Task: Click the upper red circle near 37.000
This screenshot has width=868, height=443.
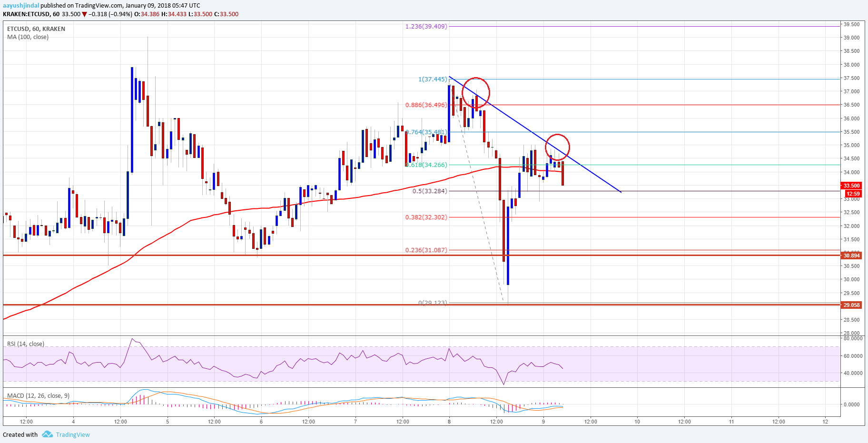Action: pyautogui.click(x=475, y=91)
